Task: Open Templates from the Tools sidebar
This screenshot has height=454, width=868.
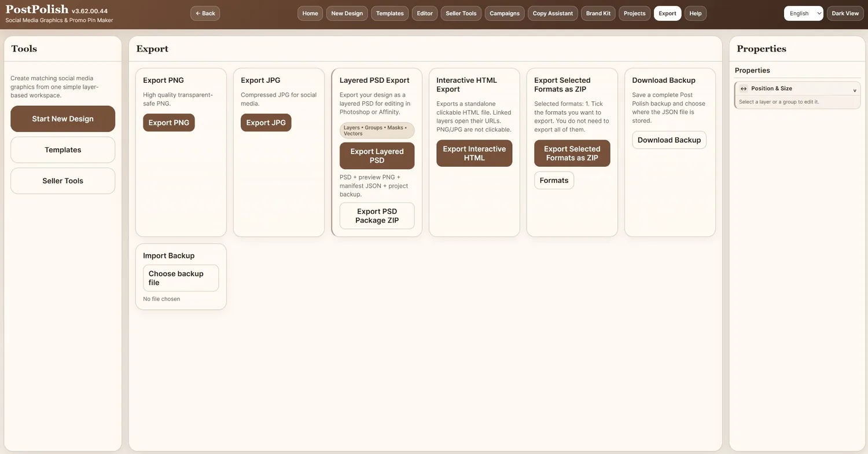Action: [62, 150]
